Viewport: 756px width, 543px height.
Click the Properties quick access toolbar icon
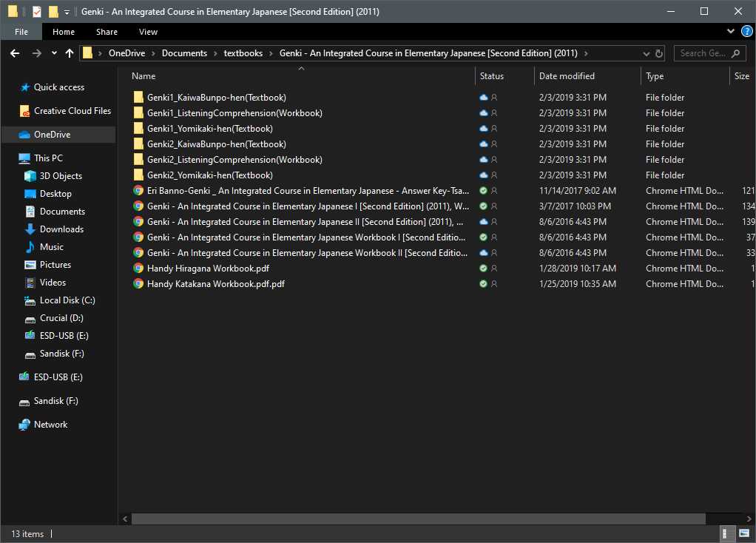click(x=37, y=11)
